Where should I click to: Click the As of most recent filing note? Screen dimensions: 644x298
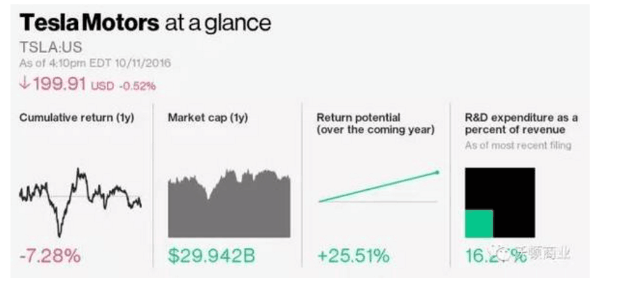[518, 145]
